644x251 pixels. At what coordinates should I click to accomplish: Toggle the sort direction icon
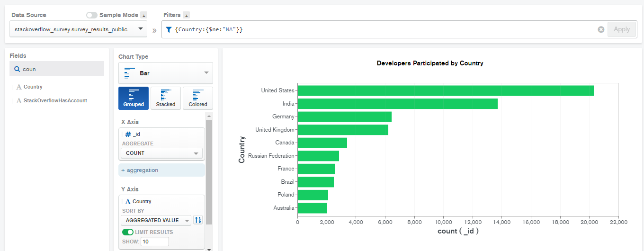198,220
